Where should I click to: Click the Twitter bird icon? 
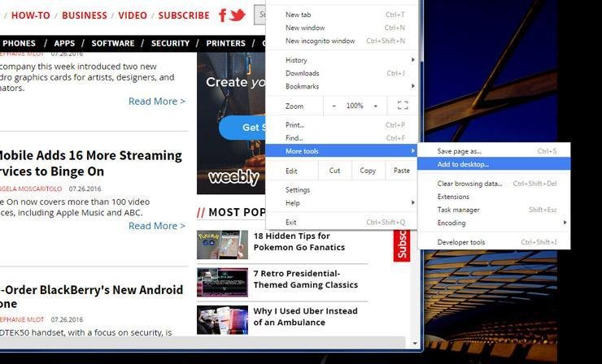pyautogui.click(x=238, y=15)
